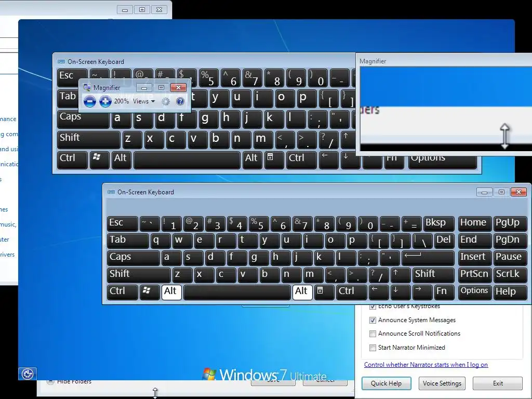Click the left Ctrl key on front keyboard
Image resolution: width=532 pixels, height=399 pixels.
coord(123,292)
